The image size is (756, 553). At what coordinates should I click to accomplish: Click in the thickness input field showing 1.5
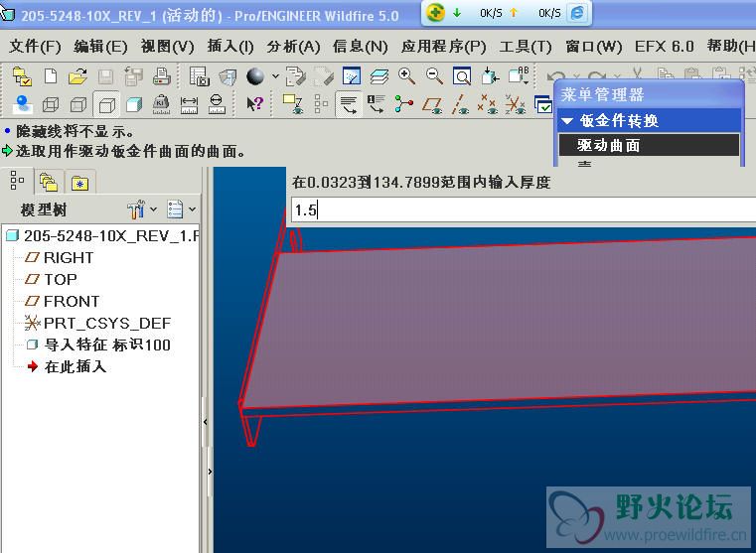click(x=523, y=210)
